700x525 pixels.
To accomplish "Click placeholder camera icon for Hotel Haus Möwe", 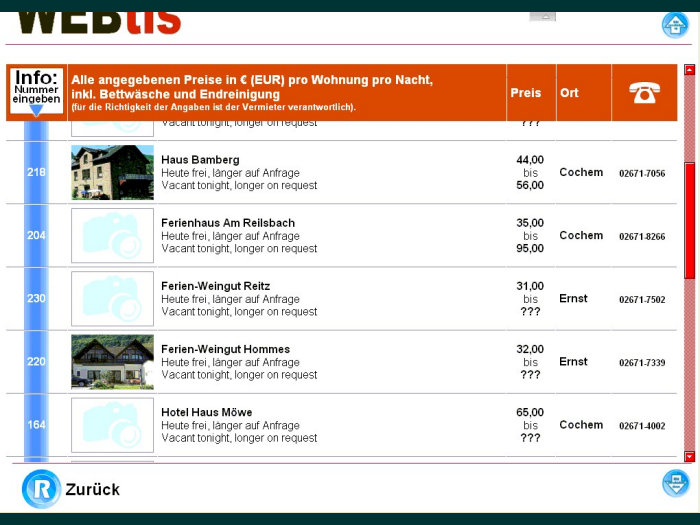I will click(112, 425).
